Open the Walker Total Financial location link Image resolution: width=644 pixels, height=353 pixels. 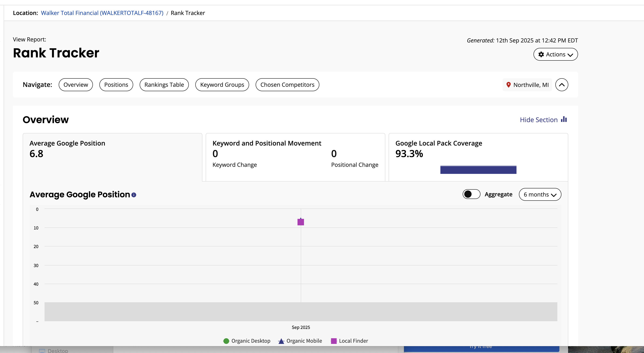click(x=102, y=13)
